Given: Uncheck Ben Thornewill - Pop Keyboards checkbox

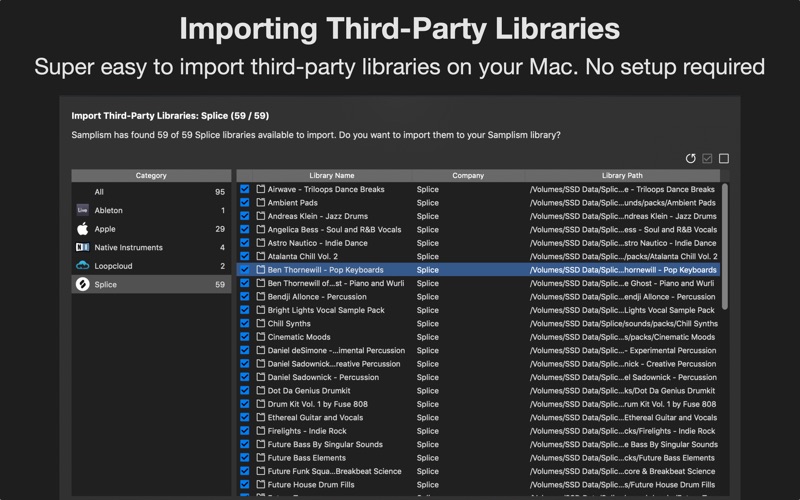Looking at the screenshot, I should point(245,269).
